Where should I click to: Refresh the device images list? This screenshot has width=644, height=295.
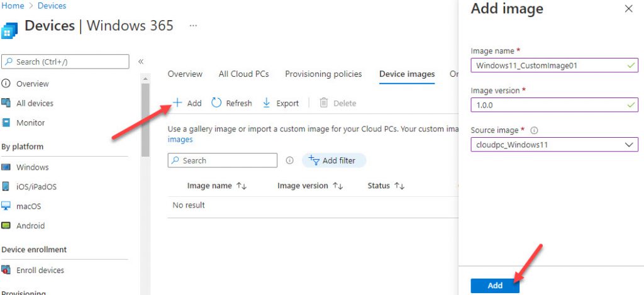[231, 103]
